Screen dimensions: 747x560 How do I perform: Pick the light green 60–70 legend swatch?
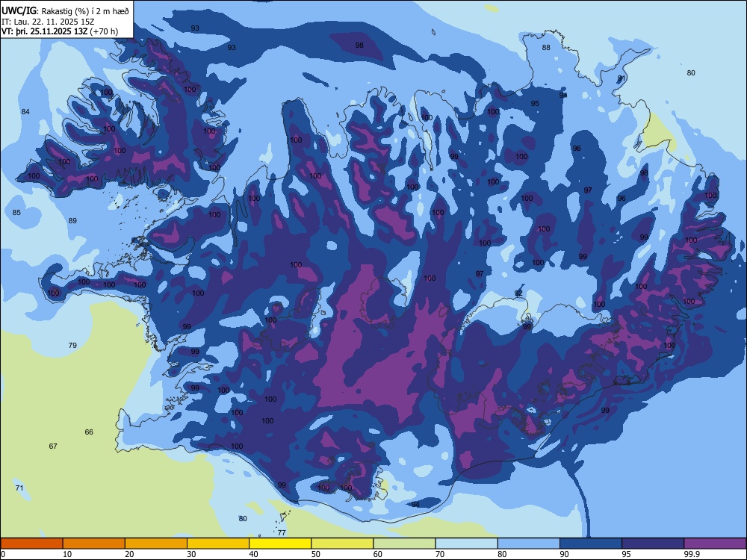[404, 544]
